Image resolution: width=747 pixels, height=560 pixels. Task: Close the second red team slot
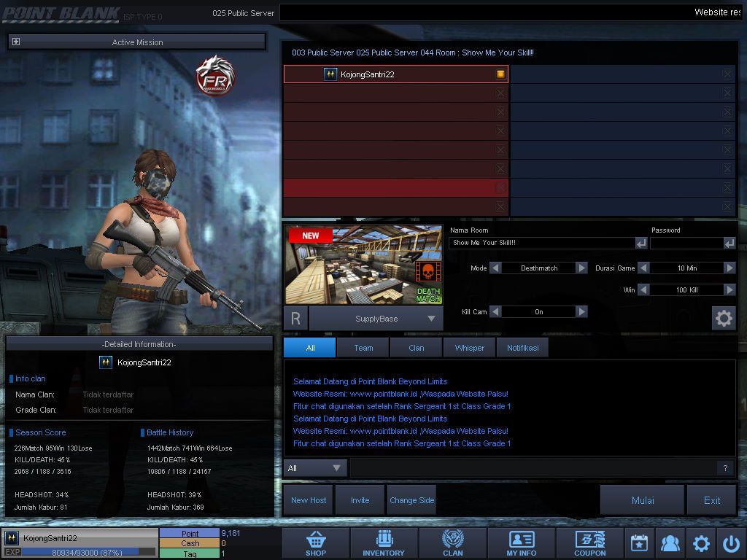point(500,93)
